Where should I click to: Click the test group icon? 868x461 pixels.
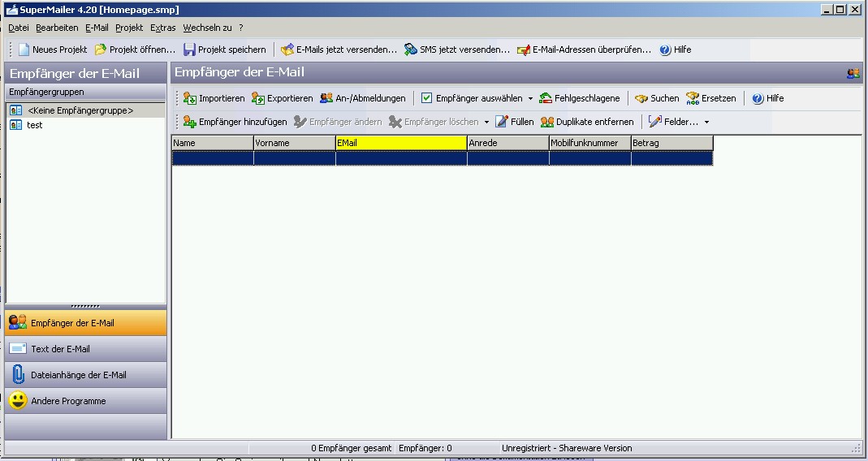coord(16,125)
